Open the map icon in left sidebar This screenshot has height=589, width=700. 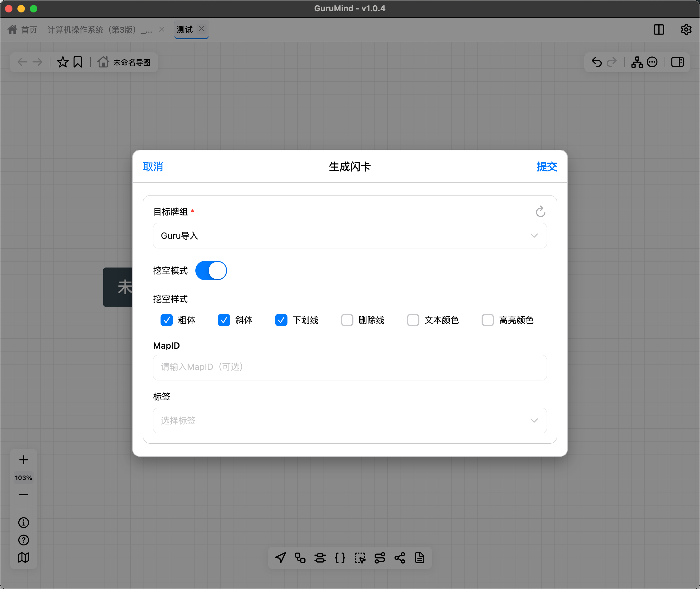pyautogui.click(x=23, y=557)
